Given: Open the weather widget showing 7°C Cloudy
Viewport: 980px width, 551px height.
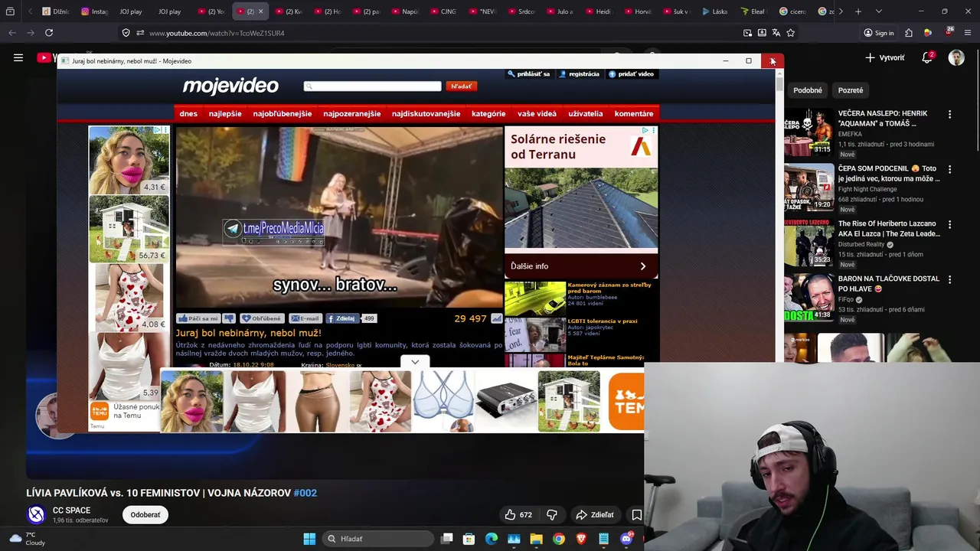Looking at the screenshot, I should pos(26,539).
